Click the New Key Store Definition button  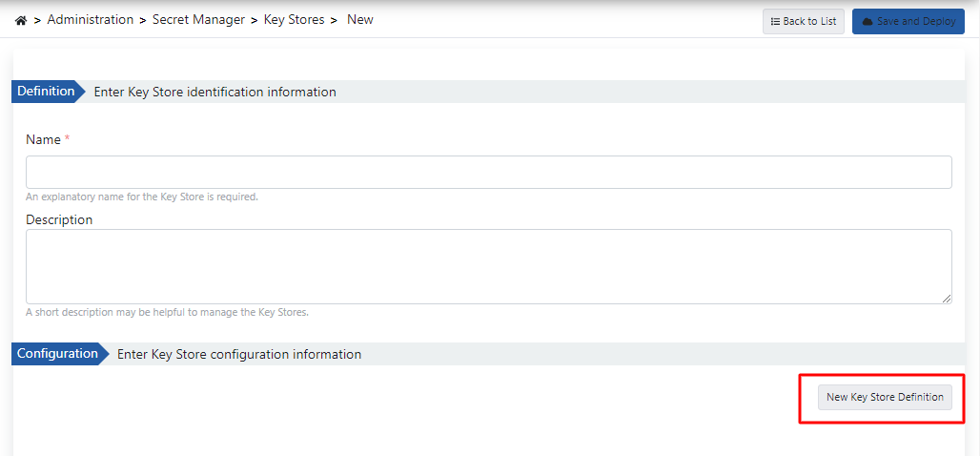click(x=885, y=397)
